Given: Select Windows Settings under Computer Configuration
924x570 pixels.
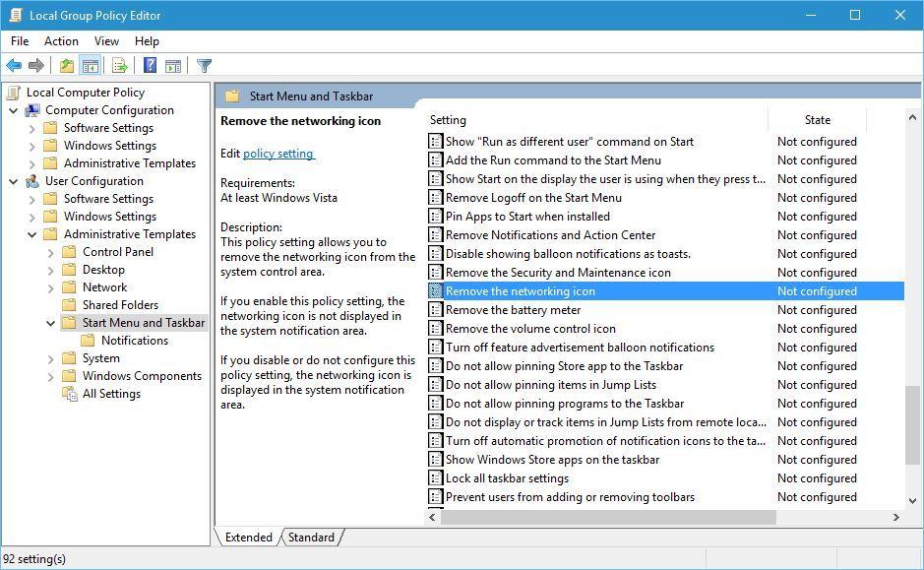Looking at the screenshot, I should 110,146.
